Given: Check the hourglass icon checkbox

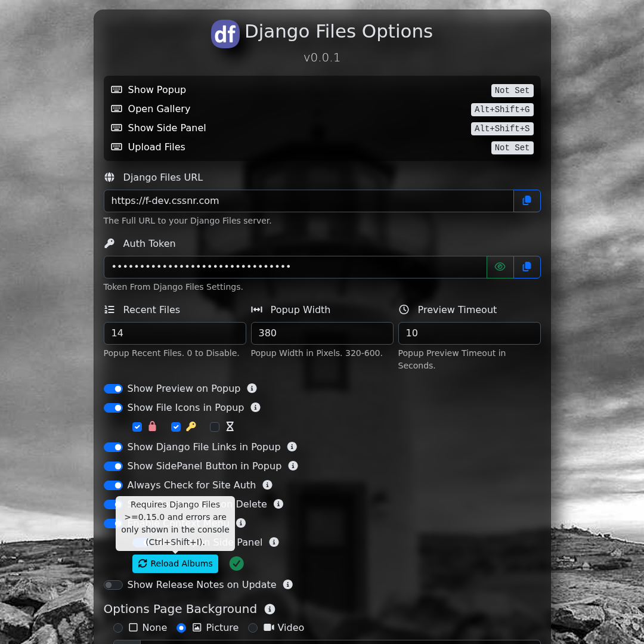Looking at the screenshot, I should point(215,427).
